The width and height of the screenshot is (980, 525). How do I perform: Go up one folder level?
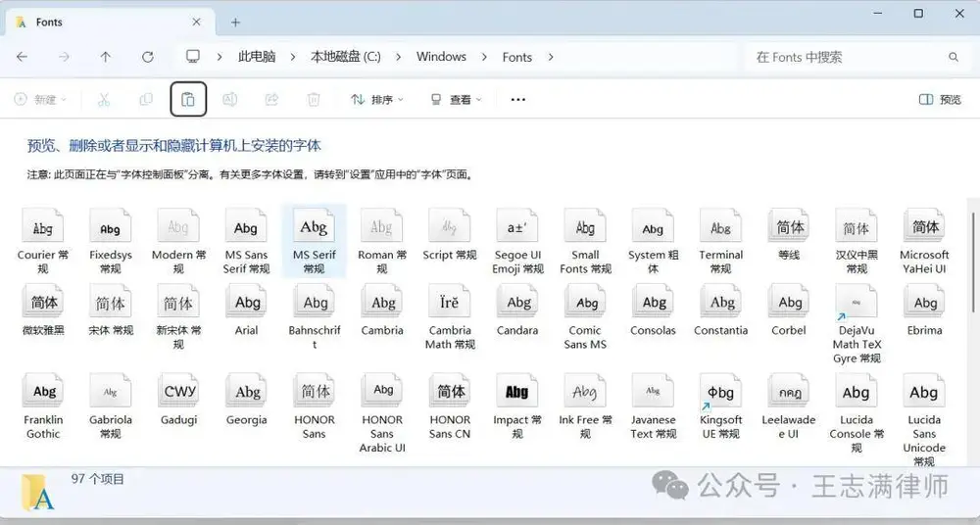[106, 57]
